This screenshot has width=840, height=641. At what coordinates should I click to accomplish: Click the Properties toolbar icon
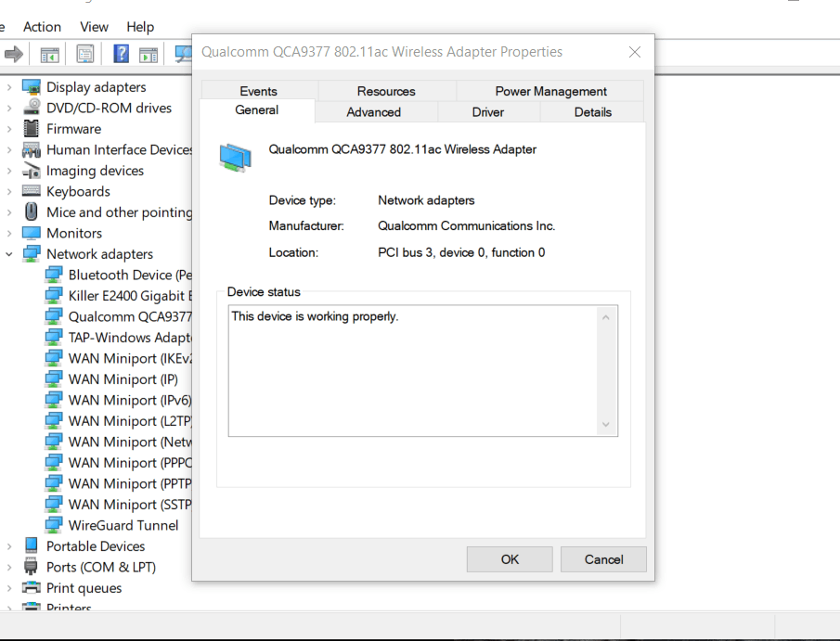tap(84, 54)
